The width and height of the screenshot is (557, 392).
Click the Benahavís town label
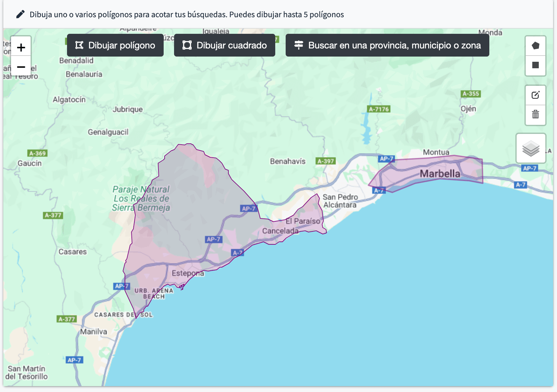288,161
